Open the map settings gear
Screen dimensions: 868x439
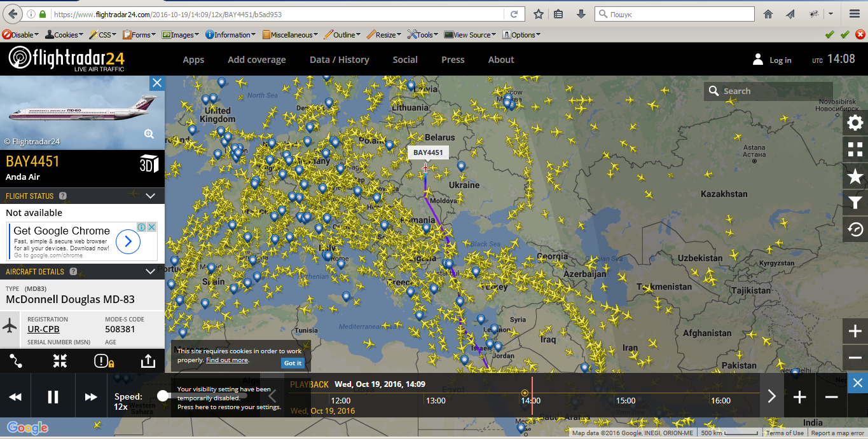855,123
